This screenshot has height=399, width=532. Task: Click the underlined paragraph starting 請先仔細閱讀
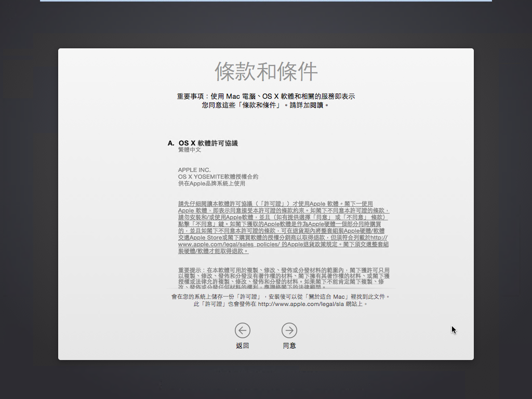[283, 228]
